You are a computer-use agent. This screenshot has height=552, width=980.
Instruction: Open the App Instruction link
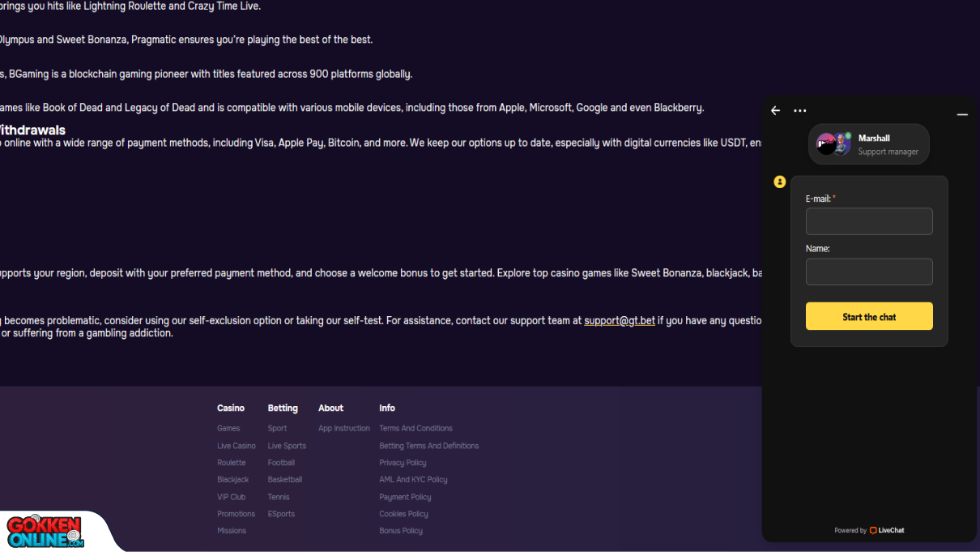(344, 428)
